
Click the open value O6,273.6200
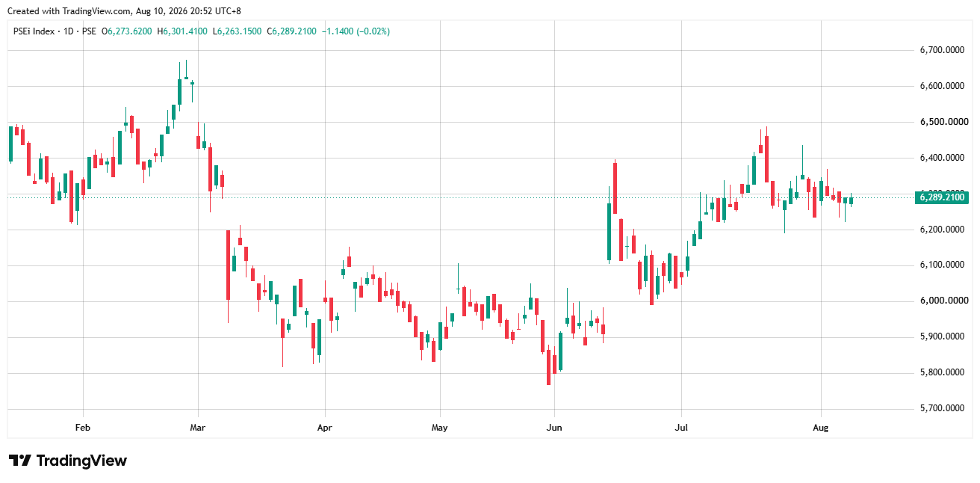pyautogui.click(x=127, y=31)
